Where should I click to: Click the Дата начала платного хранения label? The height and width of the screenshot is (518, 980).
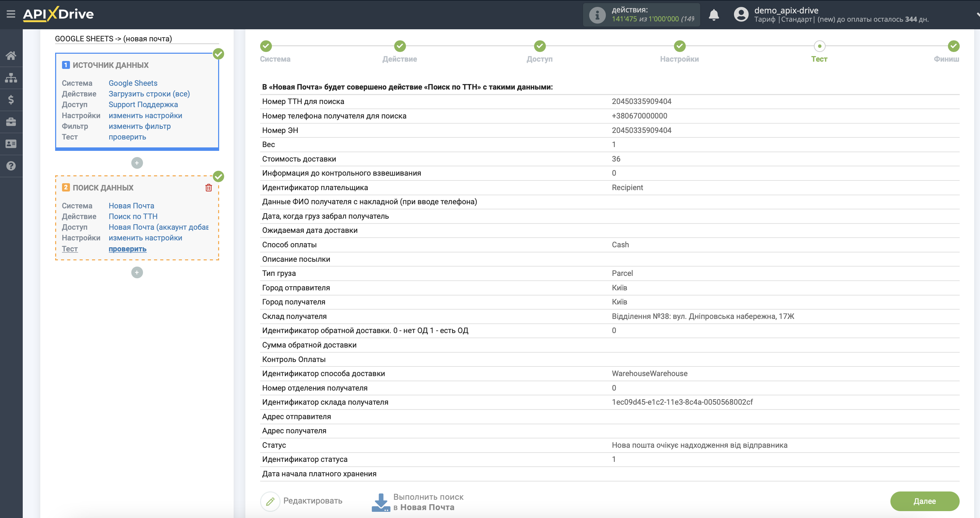click(x=319, y=474)
